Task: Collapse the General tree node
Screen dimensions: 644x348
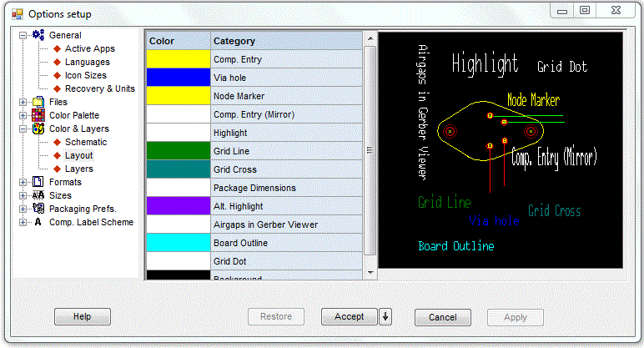Action: [x=23, y=35]
